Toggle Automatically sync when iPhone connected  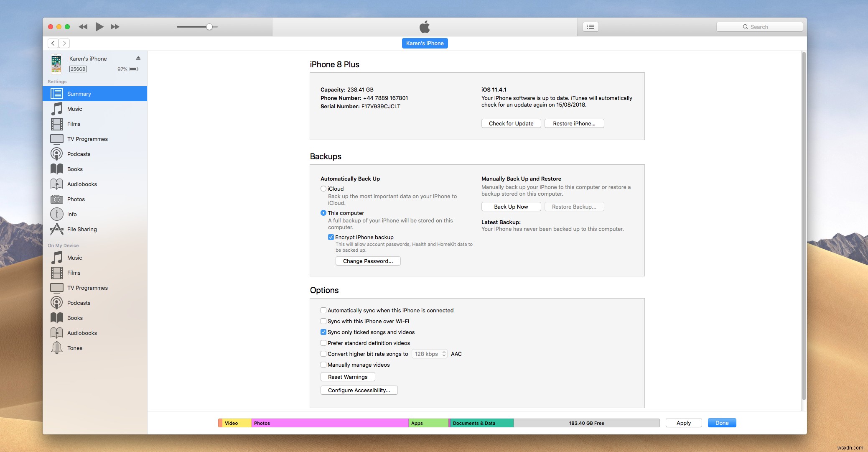point(323,310)
